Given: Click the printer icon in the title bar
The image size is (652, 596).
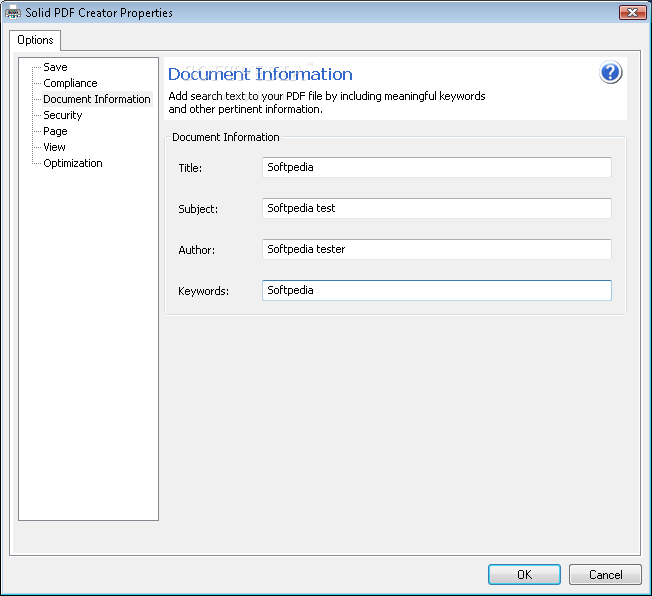Looking at the screenshot, I should (x=12, y=12).
